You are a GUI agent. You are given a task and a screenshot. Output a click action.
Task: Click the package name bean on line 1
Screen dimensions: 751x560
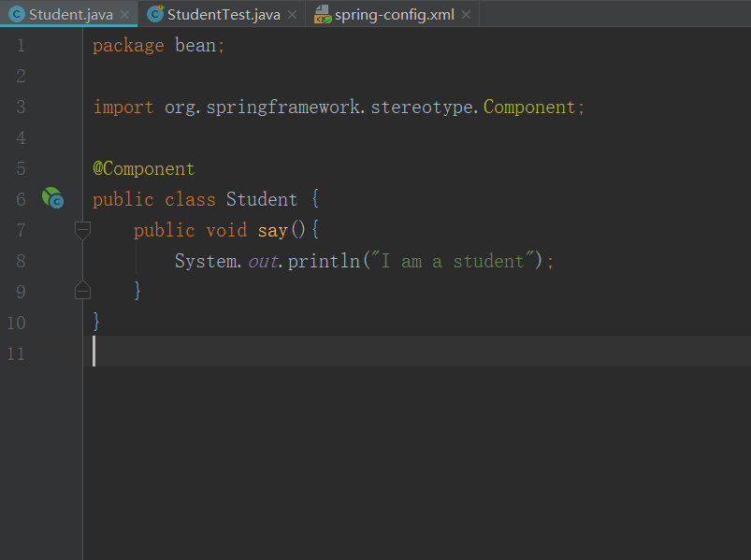tap(195, 45)
